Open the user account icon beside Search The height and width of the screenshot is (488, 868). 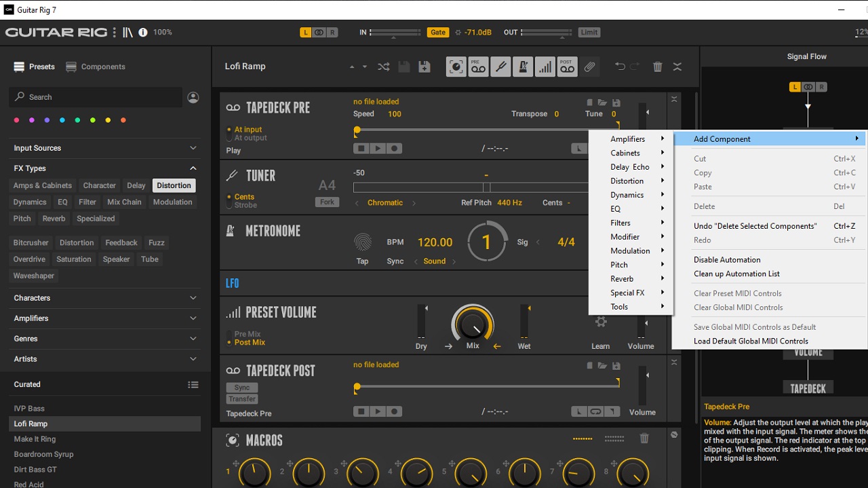pos(193,97)
